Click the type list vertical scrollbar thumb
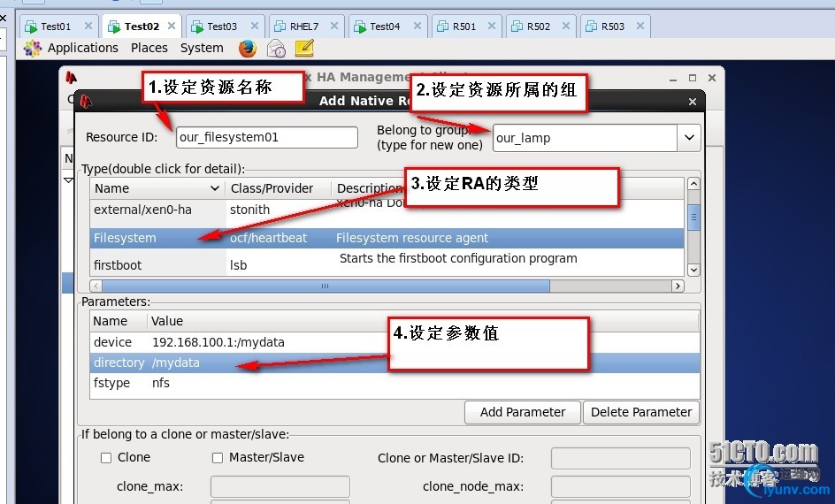 point(693,218)
